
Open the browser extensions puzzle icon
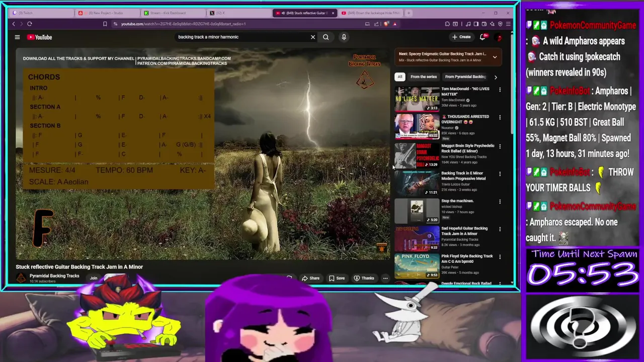coord(447,24)
